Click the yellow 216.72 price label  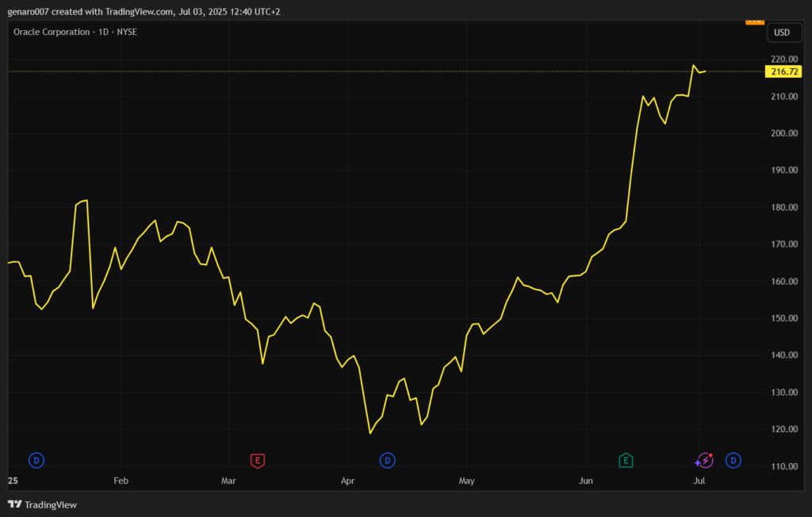point(784,71)
